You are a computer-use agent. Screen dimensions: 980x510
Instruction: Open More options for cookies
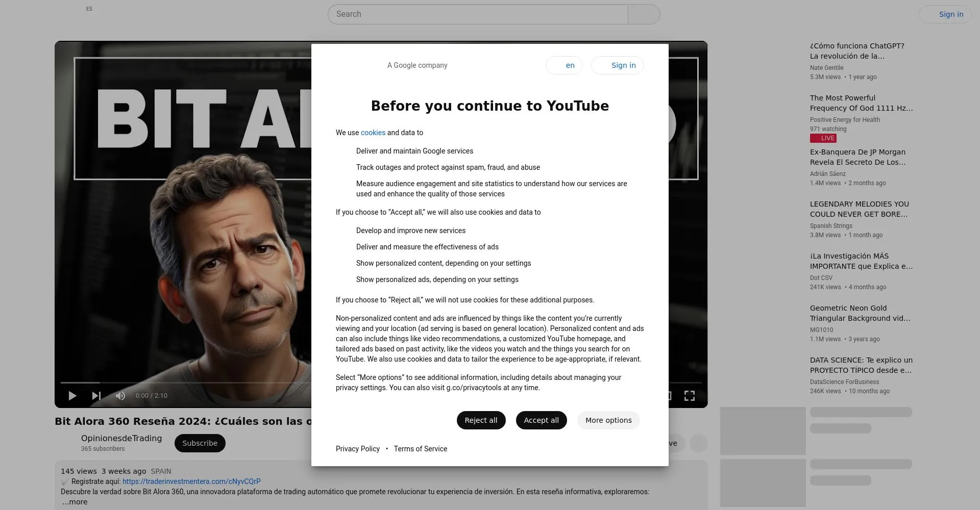point(608,420)
